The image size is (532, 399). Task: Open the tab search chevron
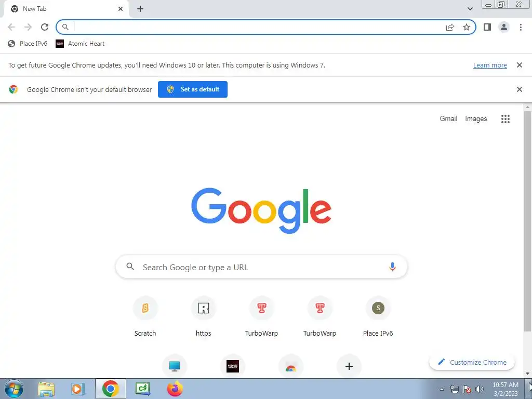(x=470, y=9)
